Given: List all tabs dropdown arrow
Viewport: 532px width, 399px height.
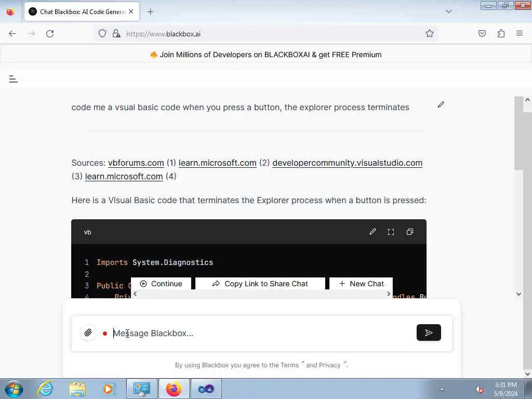Looking at the screenshot, I should (x=448, y=11).
